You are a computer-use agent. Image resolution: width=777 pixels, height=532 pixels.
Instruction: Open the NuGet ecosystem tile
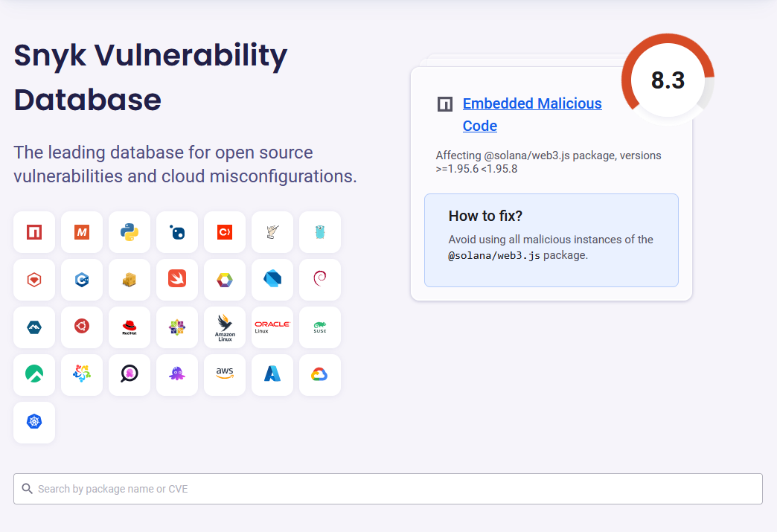(x=177, y=232)
